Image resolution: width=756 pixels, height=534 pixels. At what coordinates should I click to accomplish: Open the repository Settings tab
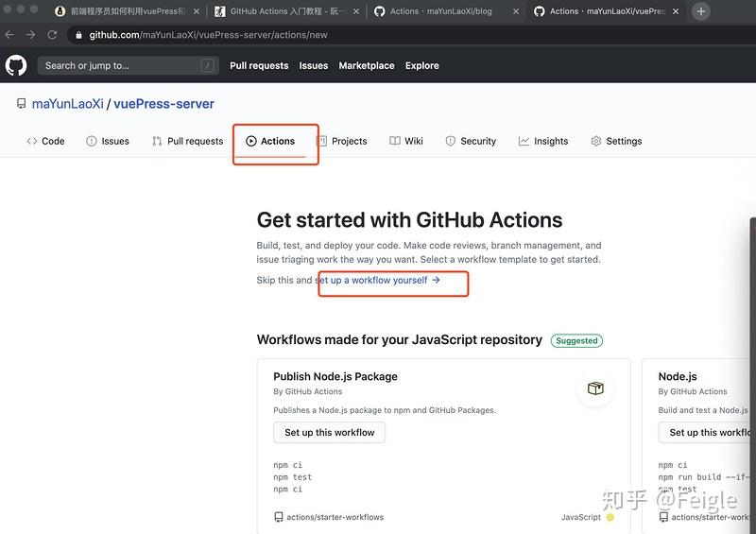point(615,141)
